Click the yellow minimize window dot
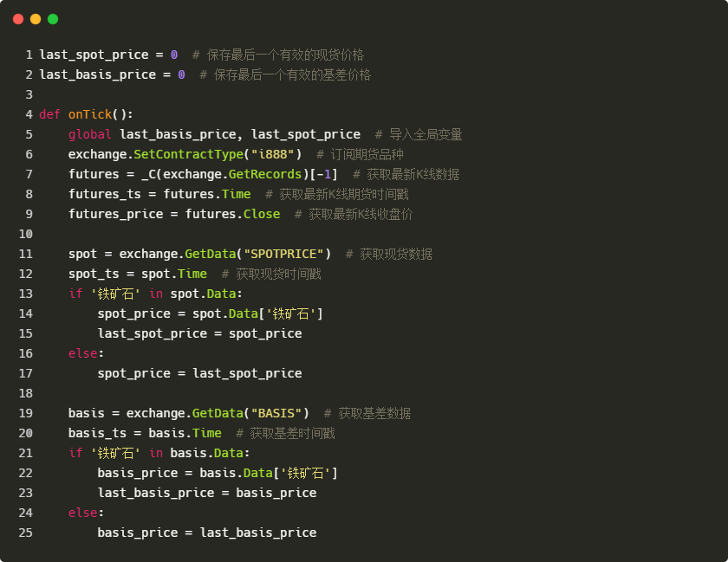728x562 pixels. click(x=36, y=19)
